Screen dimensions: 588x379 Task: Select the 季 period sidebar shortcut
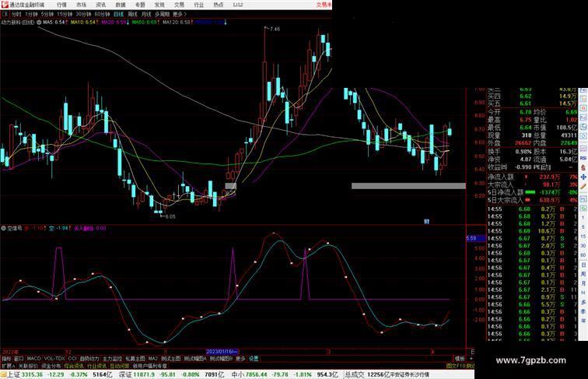click(583, 311)
